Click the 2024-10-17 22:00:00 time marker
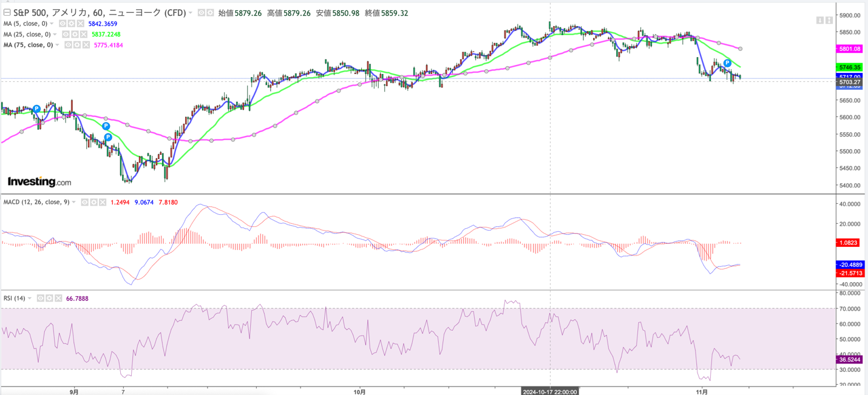This screenshot has width=868, height=395. [x=550, y=391]
